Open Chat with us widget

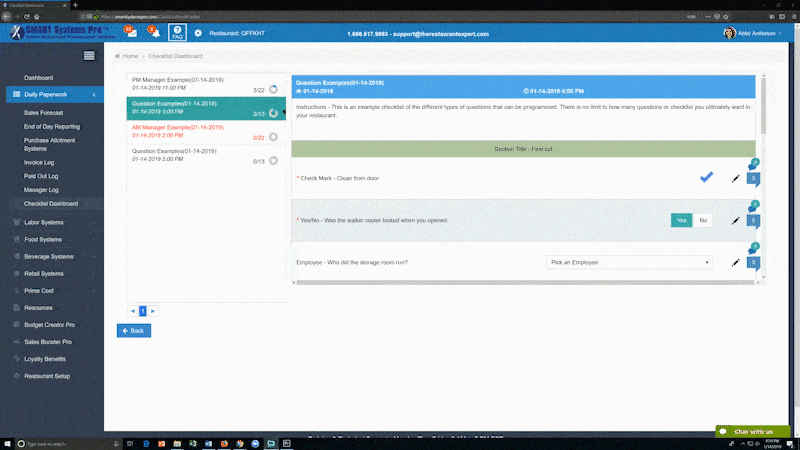tap(753, 432)
